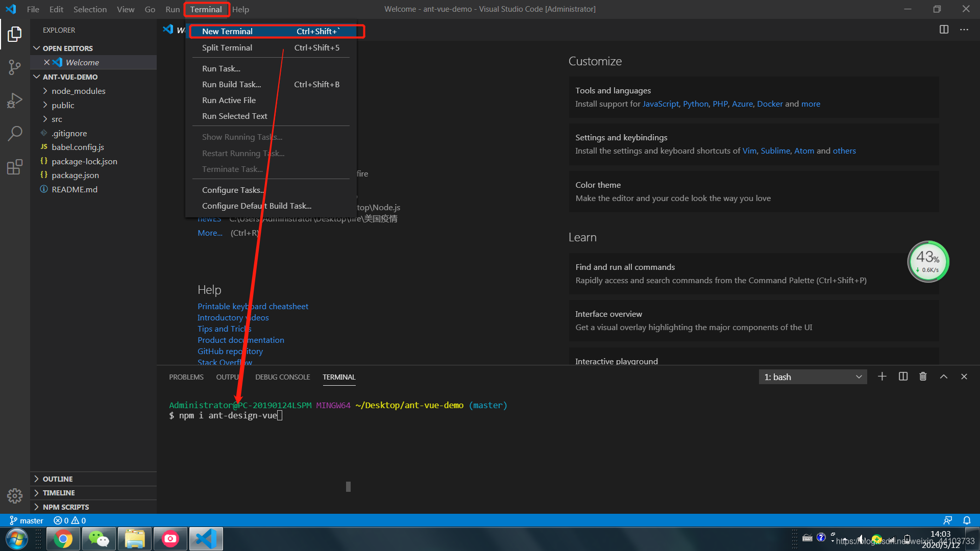980x551 pixels.
Task: Switch to PROBLEMS tab in panel
Action: point(186,377)
